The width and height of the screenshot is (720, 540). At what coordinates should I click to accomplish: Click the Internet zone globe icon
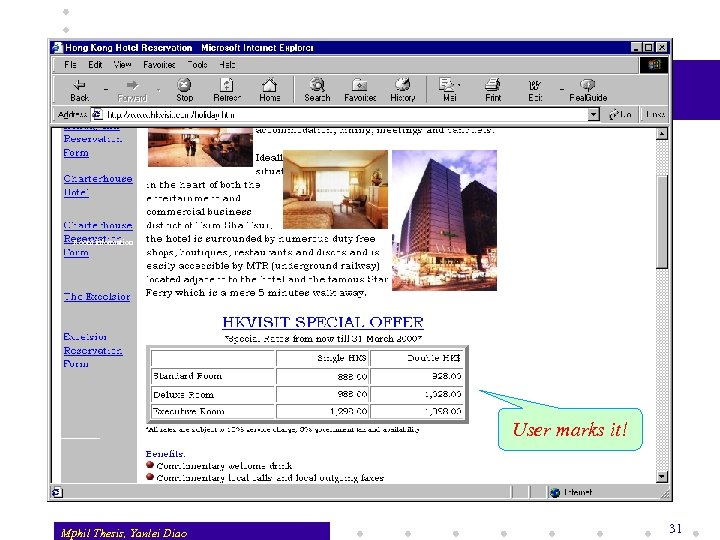[x=555, y=492]
